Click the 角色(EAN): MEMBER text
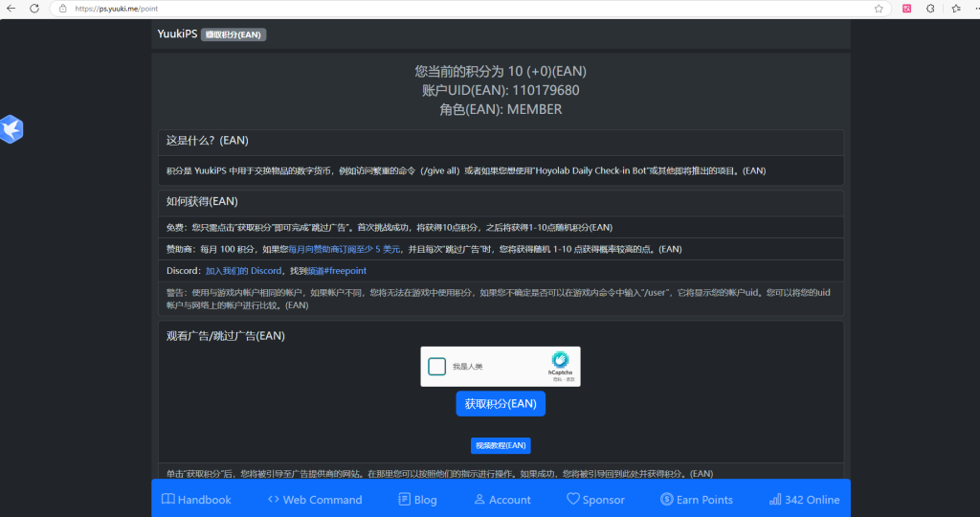980x517 pixels. [x=501, y=109]
